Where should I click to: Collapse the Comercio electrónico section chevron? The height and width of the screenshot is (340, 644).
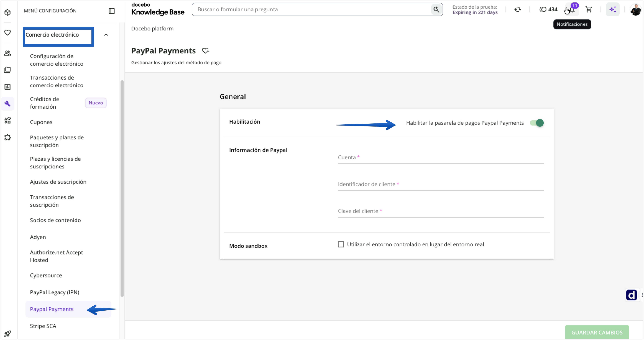point(106,35)
